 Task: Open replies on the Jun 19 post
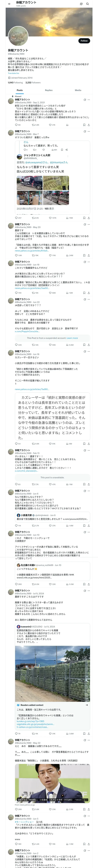click(16, 293)
